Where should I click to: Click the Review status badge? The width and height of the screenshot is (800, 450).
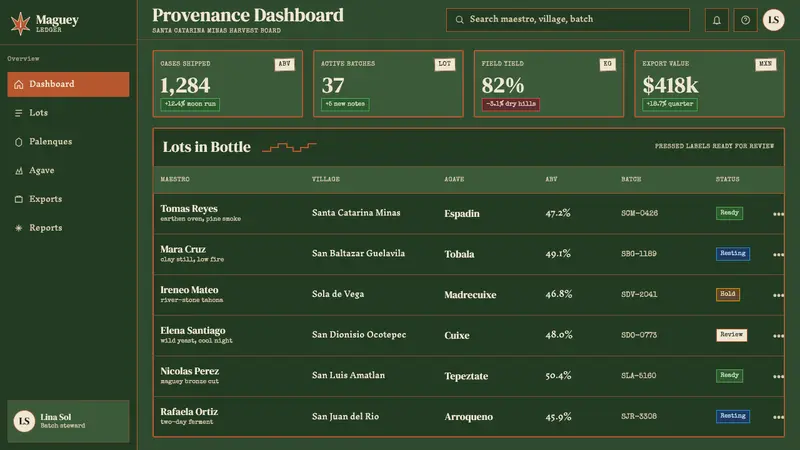point(731,335)
